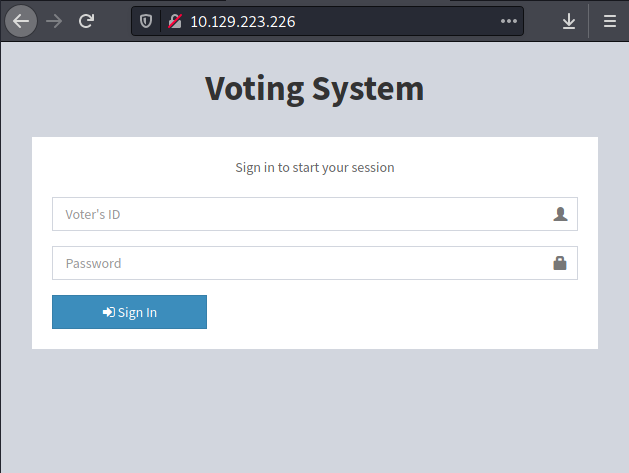Click the lock icon in Password field

pos(560,263)
